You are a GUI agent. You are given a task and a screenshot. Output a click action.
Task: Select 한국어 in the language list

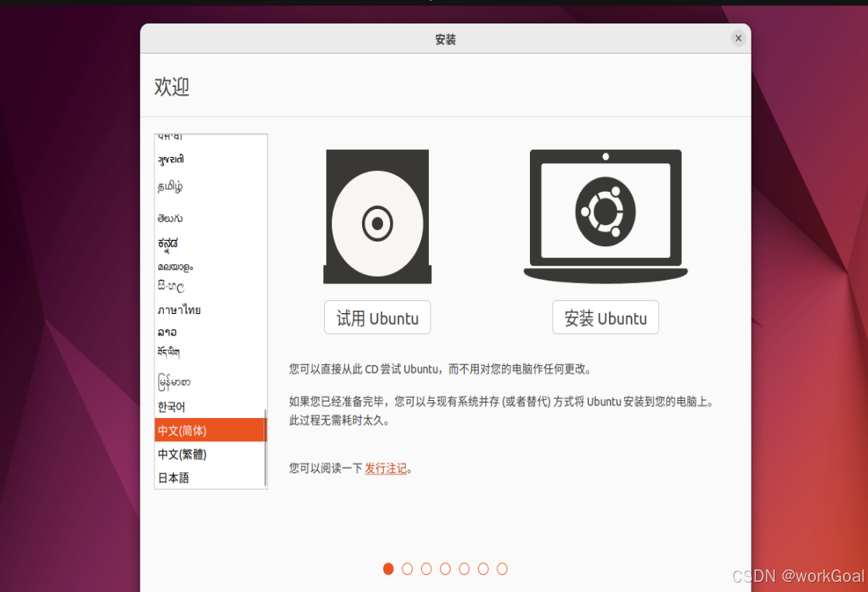pos(211,406)
